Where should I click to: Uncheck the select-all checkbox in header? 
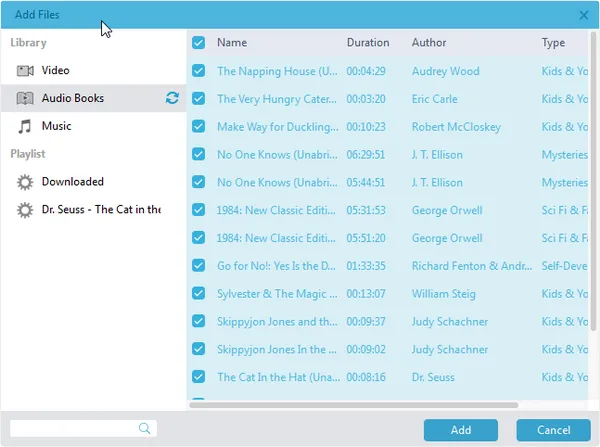point(199,42)
